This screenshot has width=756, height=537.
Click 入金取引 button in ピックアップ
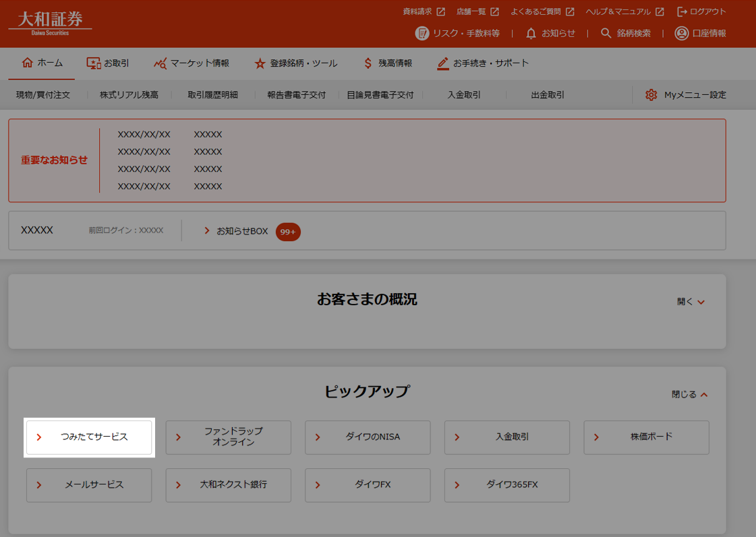point(507,437)
